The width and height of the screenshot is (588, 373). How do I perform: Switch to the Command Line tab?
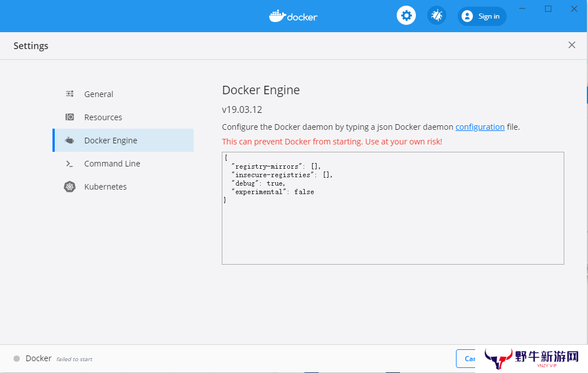pyautogui.click(x=124, y=164)
